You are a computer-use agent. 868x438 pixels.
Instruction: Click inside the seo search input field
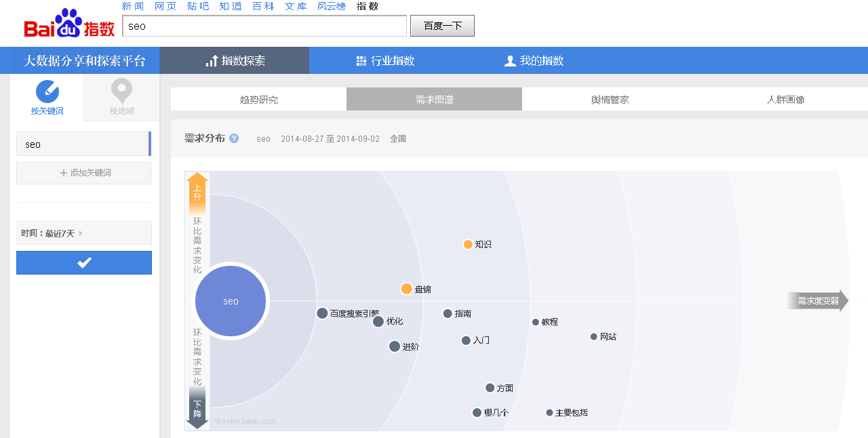(x=263, y=26)
